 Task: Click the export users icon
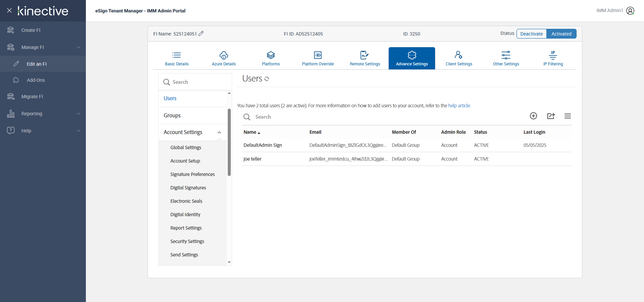(x=551, y=116)
